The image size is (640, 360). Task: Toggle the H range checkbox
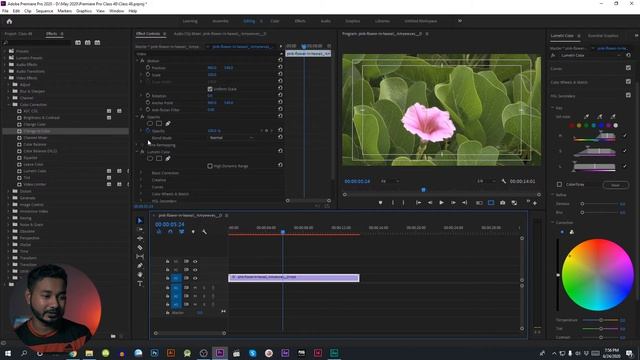point(624,136)
